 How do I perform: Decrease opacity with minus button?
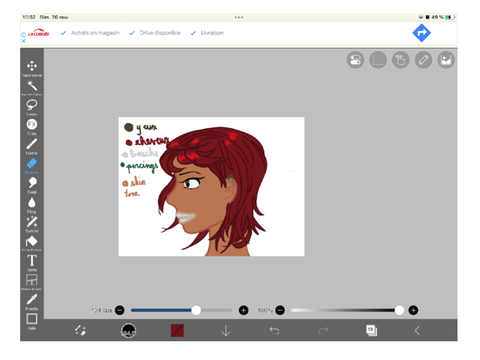click(x=280, y=310)
